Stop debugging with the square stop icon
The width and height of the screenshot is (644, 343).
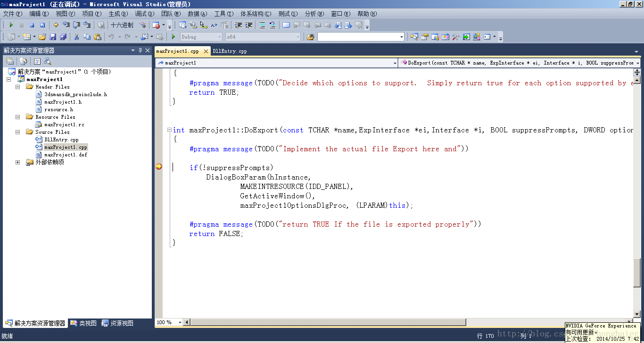click(32, 25)
